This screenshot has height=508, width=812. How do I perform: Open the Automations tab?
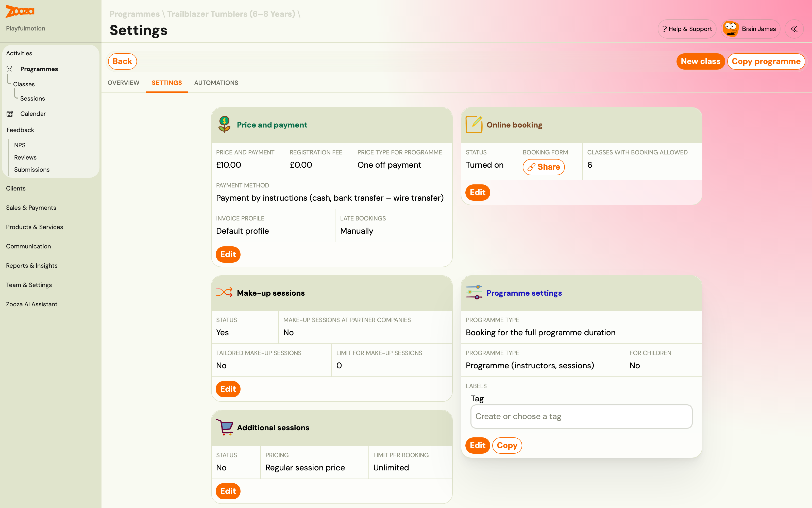(x=216, y=83)
